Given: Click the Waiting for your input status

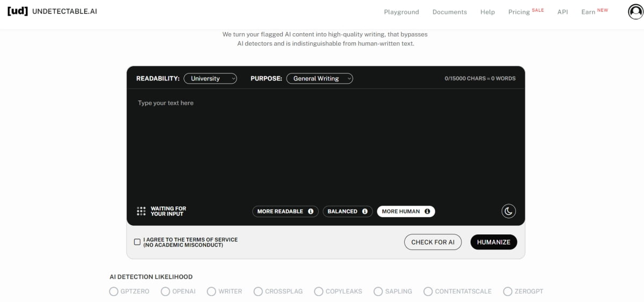Looking at the screenshot, I should 169,211.
